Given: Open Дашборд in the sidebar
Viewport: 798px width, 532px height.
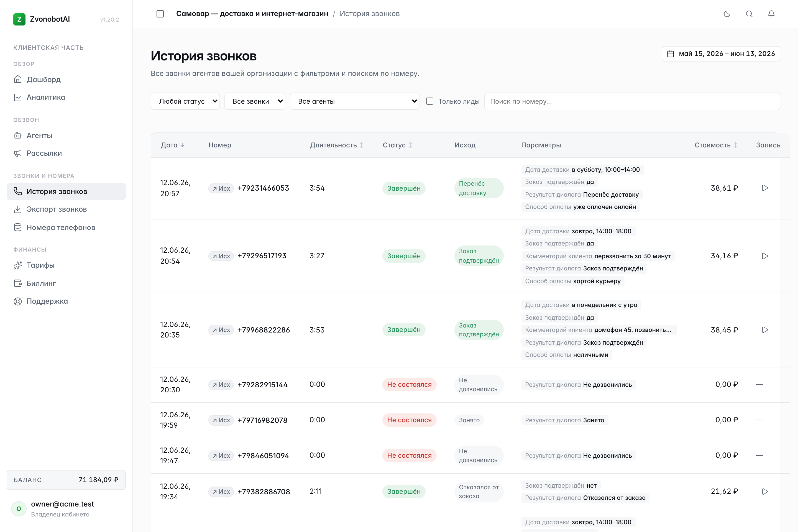Looking at the screenshot, I should [x=66, y=80].
